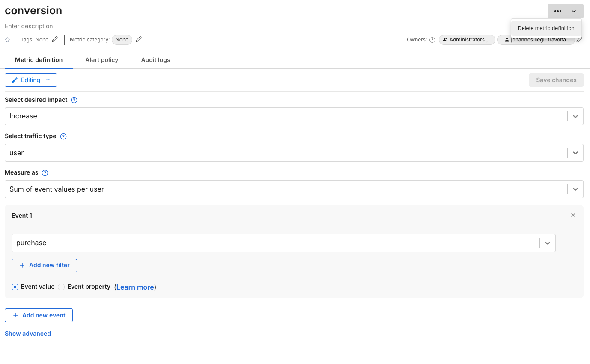This screenshot has height=364, width=590.
Task: Open the Measure as dropdown
Action: click(575, 189)
